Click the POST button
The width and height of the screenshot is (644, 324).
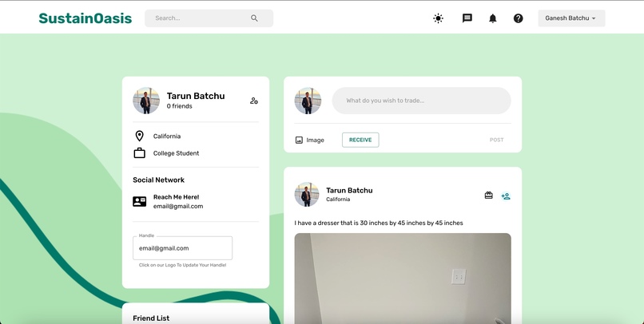pos(496,140)
